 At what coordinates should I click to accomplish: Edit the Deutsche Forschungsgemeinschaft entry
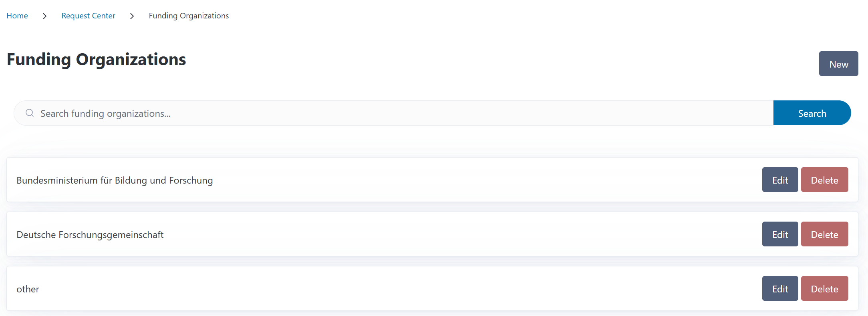[x=780, y=234]
